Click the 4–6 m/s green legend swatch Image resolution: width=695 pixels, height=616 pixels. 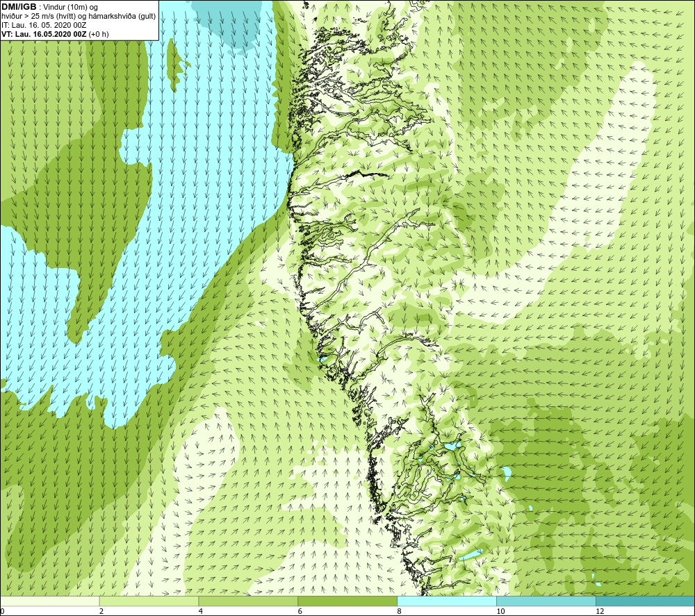[x=248, y=601]
